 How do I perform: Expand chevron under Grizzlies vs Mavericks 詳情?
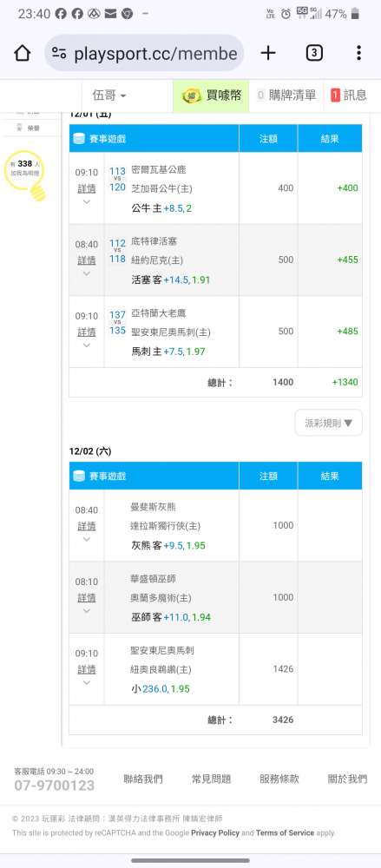[87, 539]
